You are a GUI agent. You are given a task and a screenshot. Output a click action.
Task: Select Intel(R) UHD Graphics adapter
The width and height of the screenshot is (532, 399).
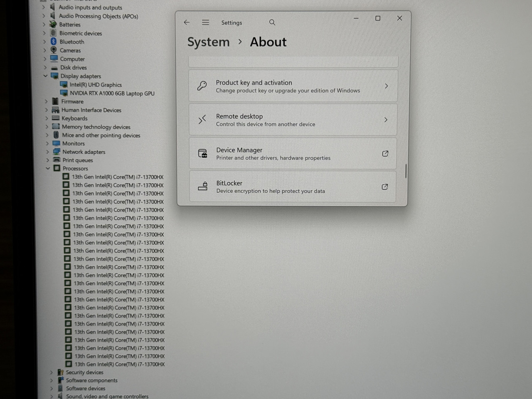tap(96, 85)
